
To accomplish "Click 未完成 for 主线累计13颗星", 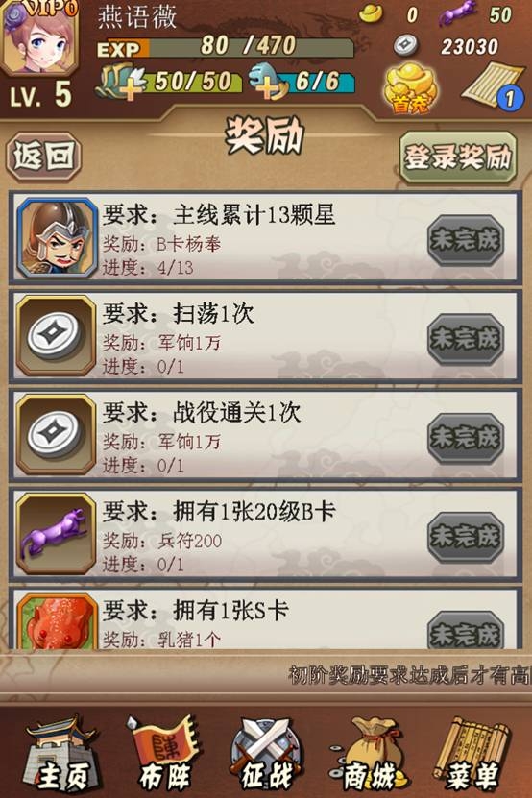I will pyautogui.click(x=466, y=240).
